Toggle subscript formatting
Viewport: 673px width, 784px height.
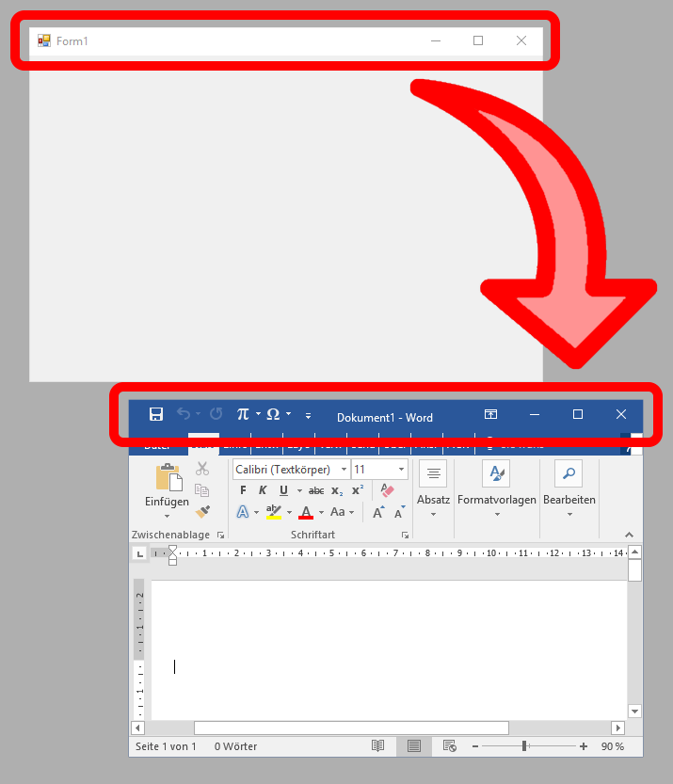point(337,490)
